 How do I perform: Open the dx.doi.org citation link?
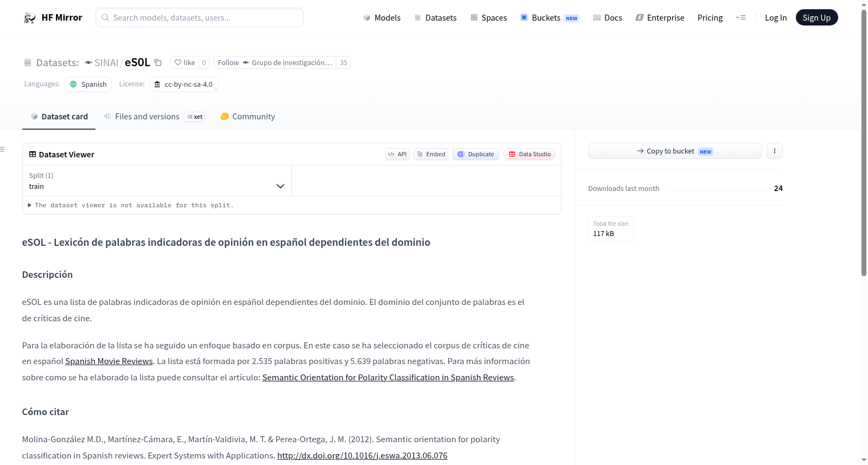(x=362, y=456)
